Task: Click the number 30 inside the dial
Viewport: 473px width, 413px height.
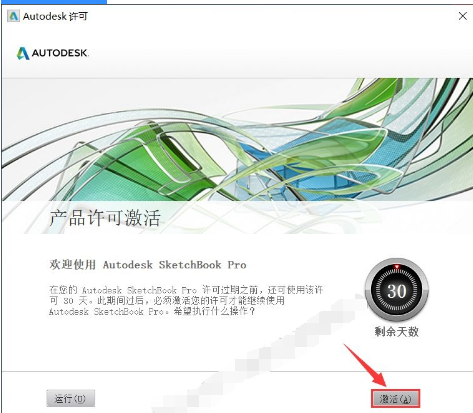Action: tap(397, 291)
